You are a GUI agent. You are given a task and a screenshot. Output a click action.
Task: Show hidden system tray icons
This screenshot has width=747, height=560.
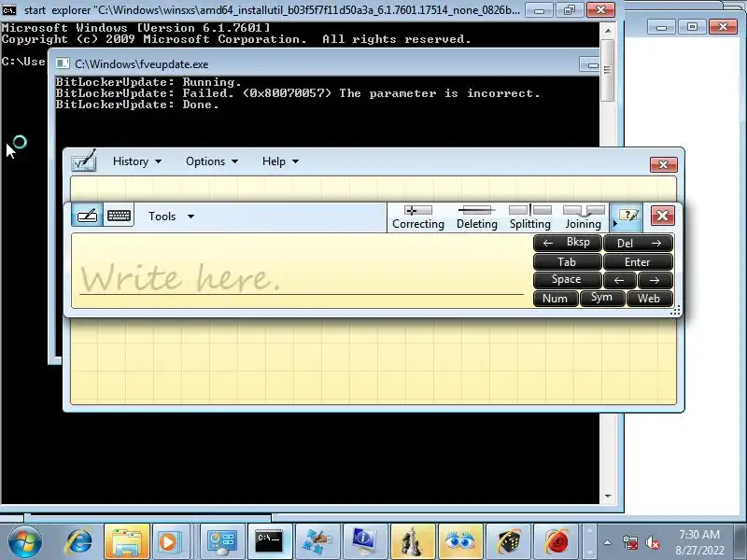click(x=608, y=542)
